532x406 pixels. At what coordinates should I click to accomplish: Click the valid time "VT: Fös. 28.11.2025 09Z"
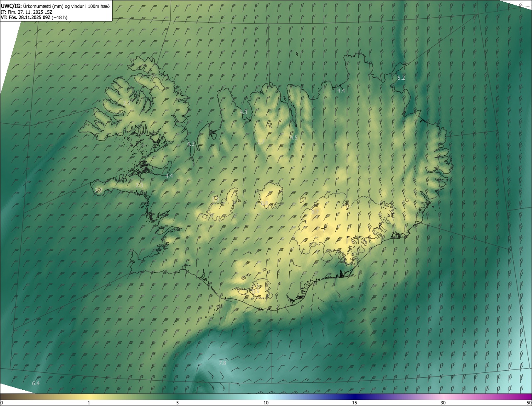(25, 17)
